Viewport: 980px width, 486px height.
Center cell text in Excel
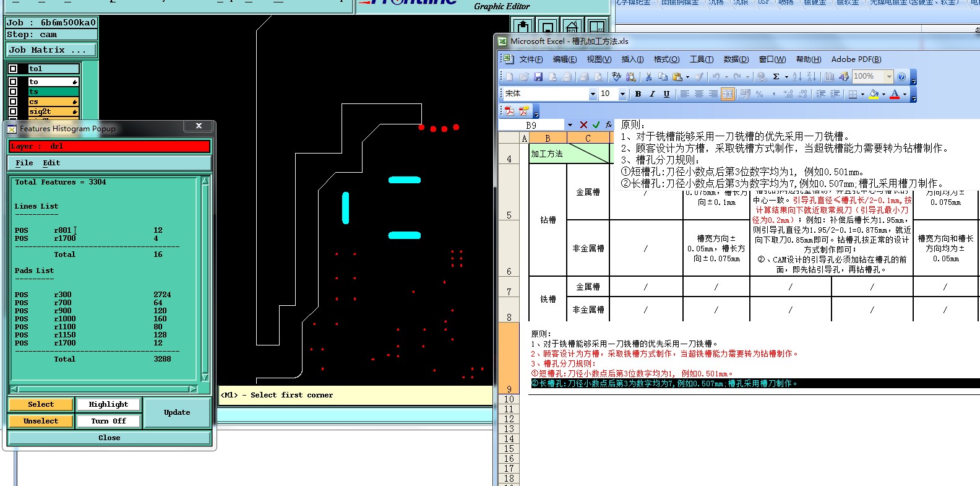(x=698, y=94)
